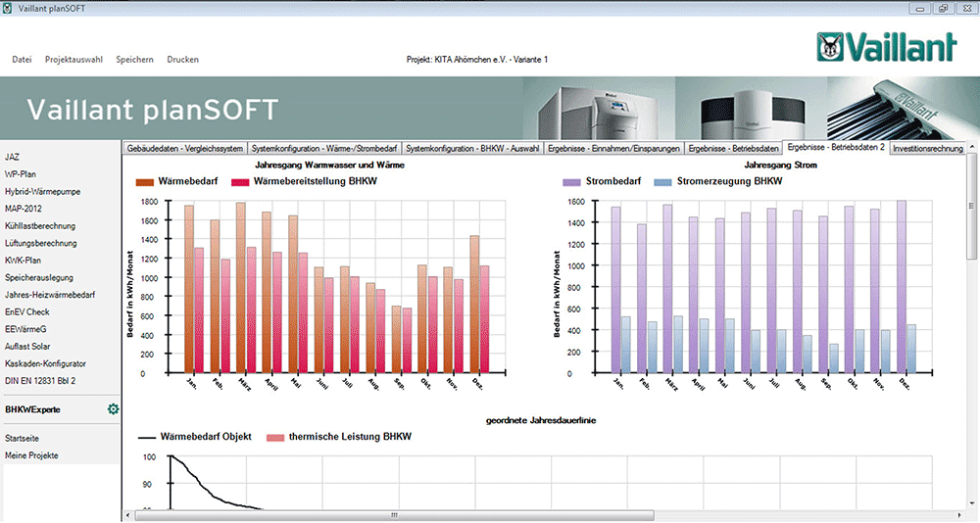Click the vertical scrollbar thumb on right
The width and height of the screenshot is (980, 523).
[x=970, y=207]
